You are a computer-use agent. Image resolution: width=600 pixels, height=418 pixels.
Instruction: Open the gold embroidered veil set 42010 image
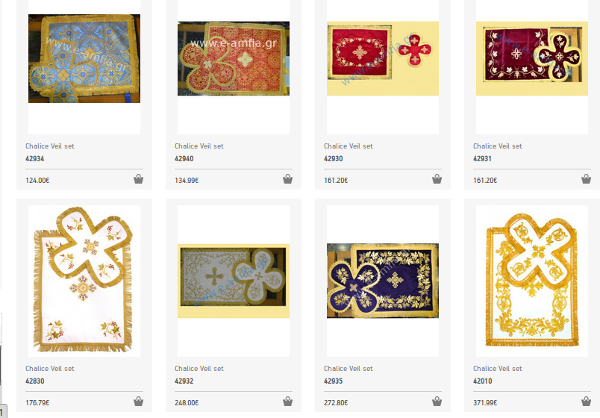(532, 281)
